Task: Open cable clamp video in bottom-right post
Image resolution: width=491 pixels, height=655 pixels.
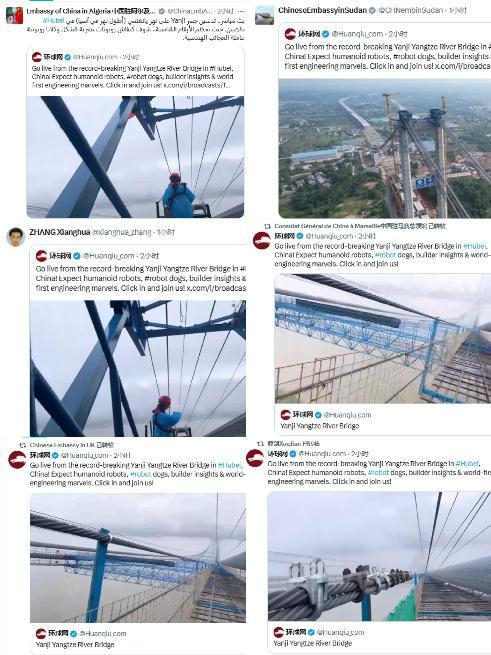Action: 379,556
